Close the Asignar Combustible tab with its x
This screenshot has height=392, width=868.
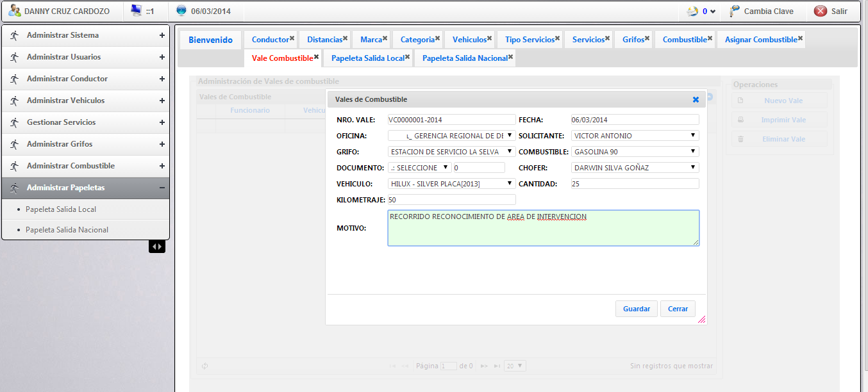point(801,38)
